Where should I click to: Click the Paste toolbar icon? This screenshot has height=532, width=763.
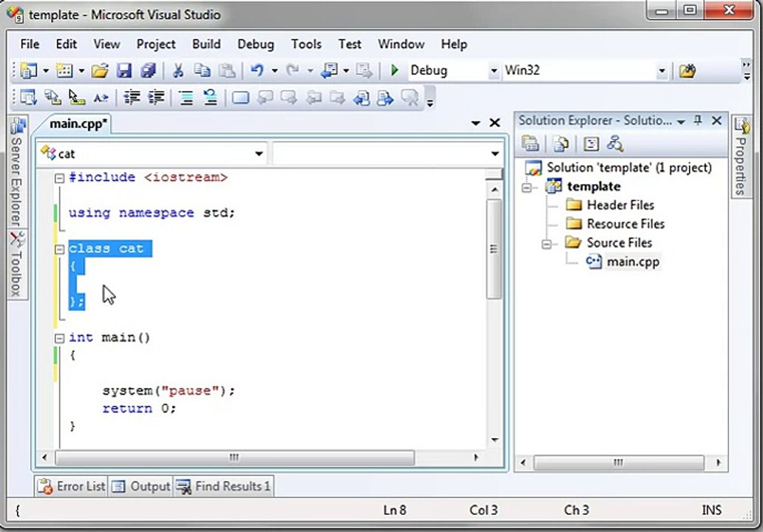click(226, 71)
